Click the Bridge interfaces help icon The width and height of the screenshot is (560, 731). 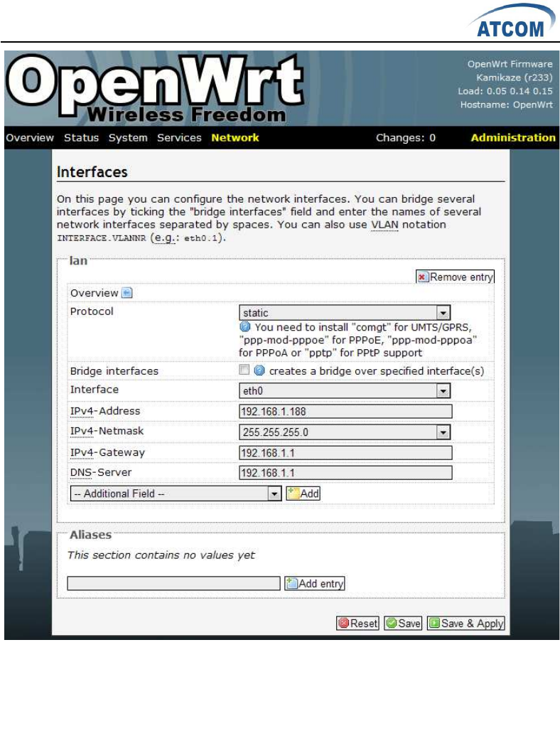click(259, 370)
